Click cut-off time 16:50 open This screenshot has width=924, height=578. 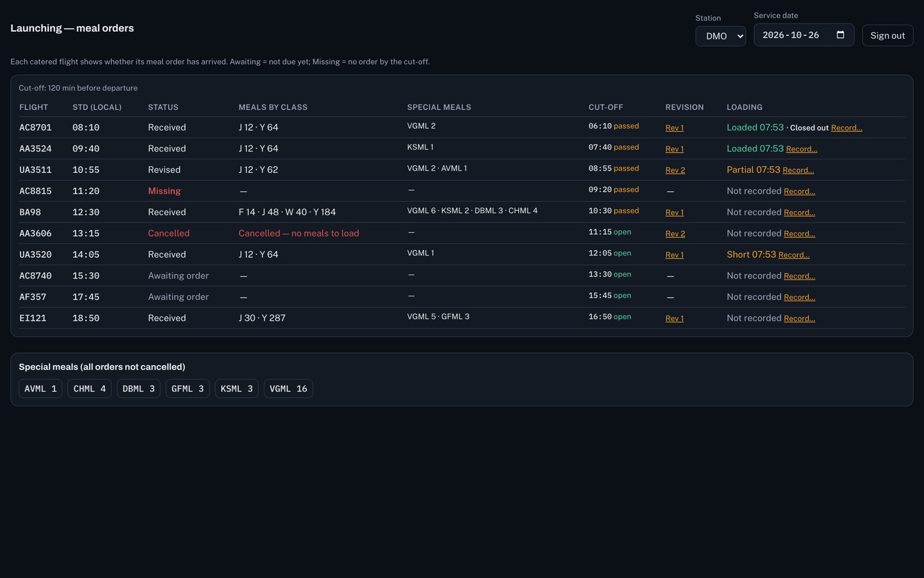tap(610, 317)
